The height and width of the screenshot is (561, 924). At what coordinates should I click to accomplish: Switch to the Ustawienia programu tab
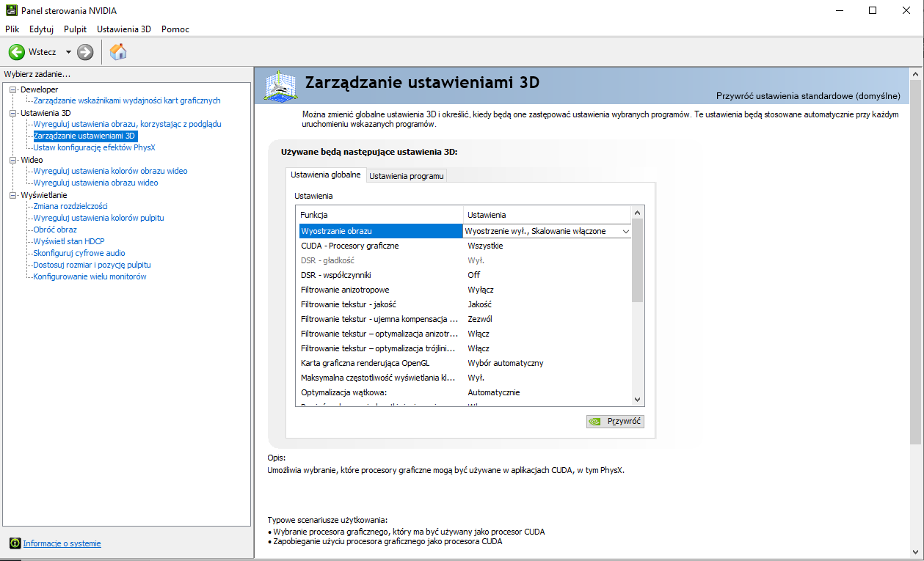[x=407, y=176]
